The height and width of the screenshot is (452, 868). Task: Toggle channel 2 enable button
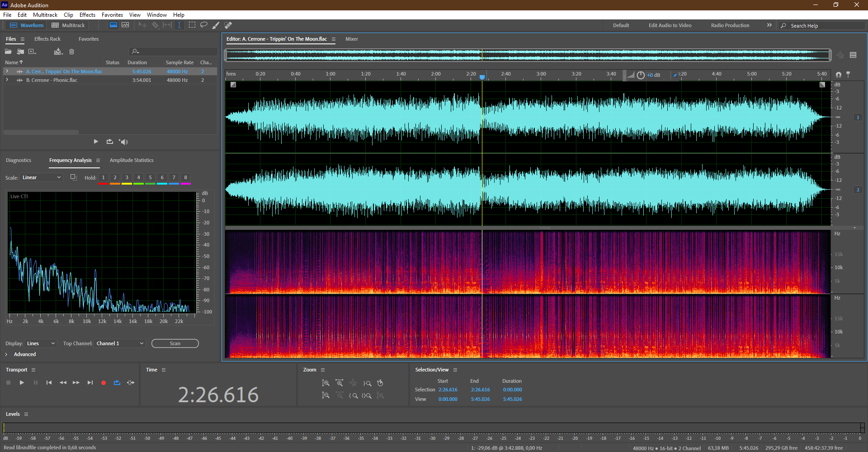click(858, 190)
